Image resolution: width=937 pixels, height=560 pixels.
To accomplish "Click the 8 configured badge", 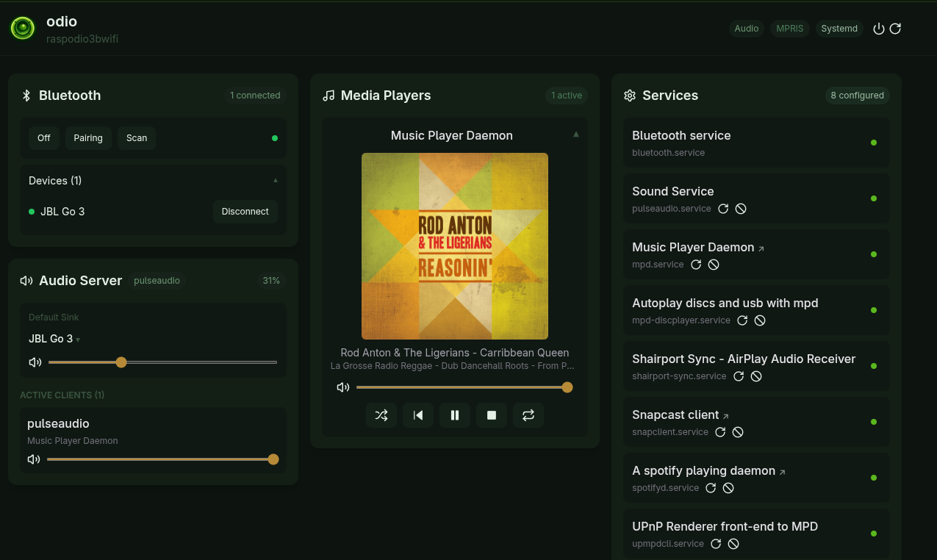I will tap(857, 96).
